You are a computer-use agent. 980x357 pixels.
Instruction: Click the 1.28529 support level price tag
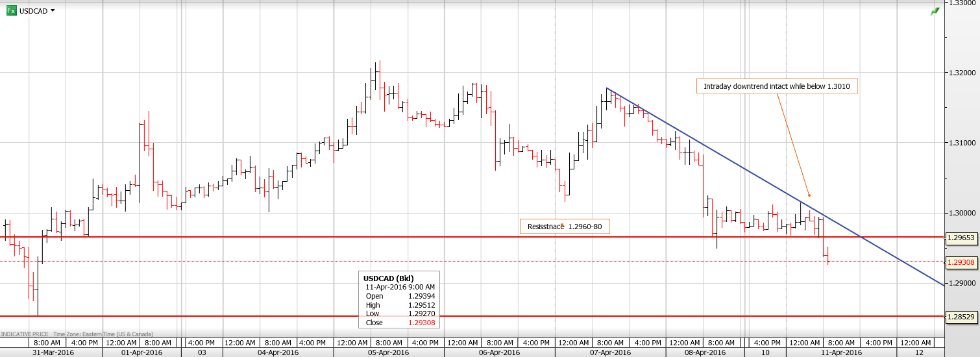(x=960, y=317)
